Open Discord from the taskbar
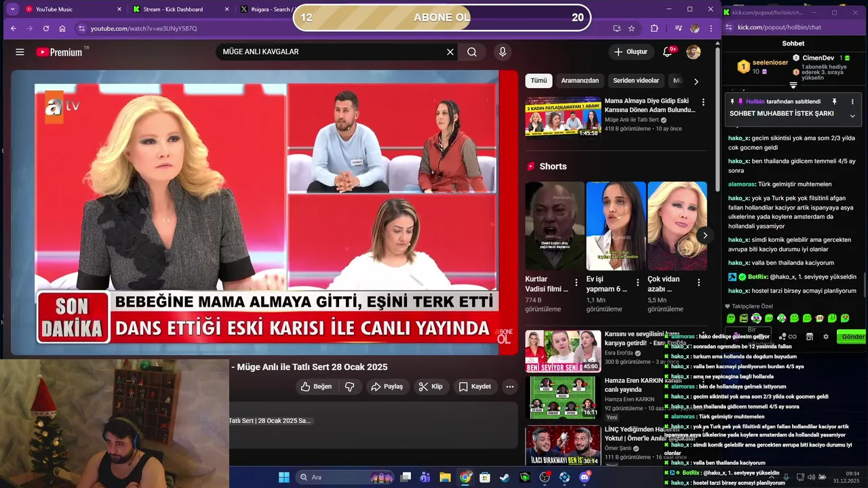Image resolution: width=868 pixels, height=488 pixels. [x=585, y=477]
